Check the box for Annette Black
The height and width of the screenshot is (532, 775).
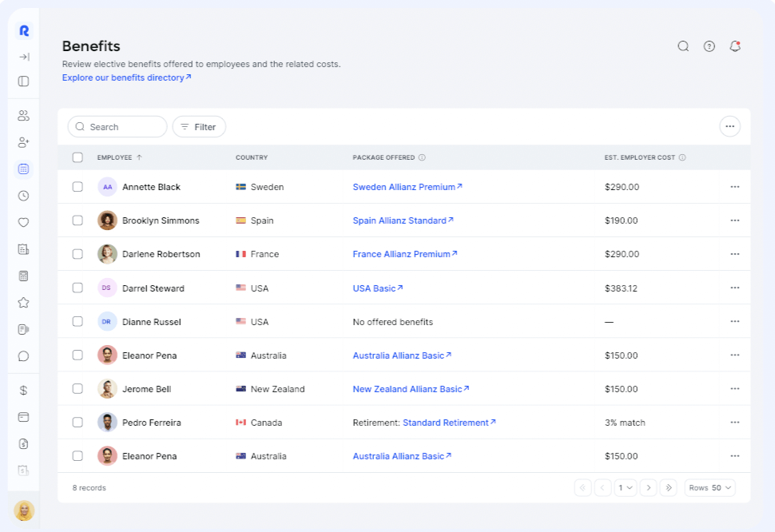77,187
